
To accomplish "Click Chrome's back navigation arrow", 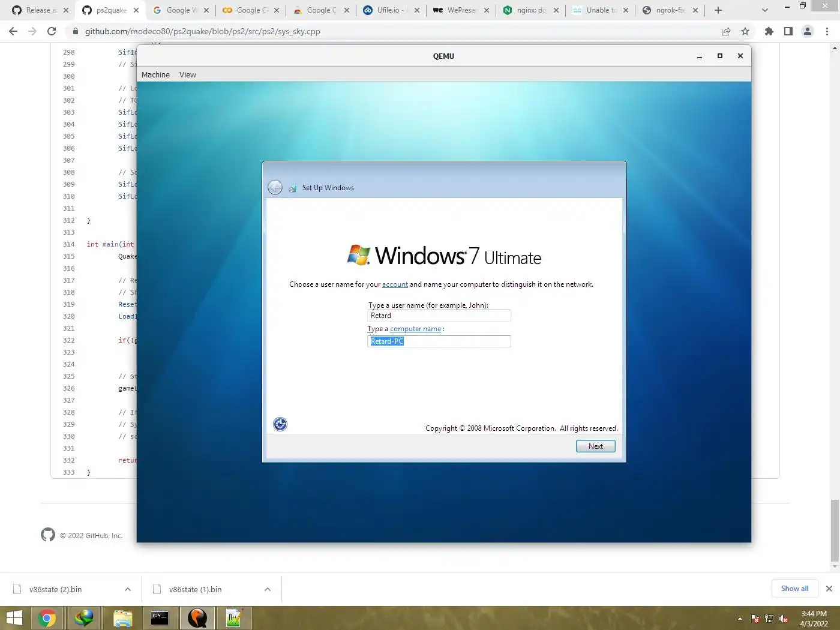I will [x=13, y=31].
